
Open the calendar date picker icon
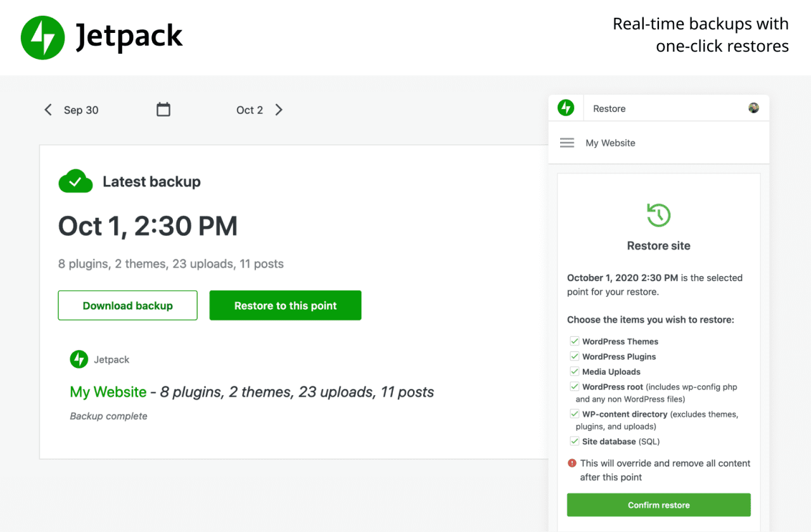point(163,110)
